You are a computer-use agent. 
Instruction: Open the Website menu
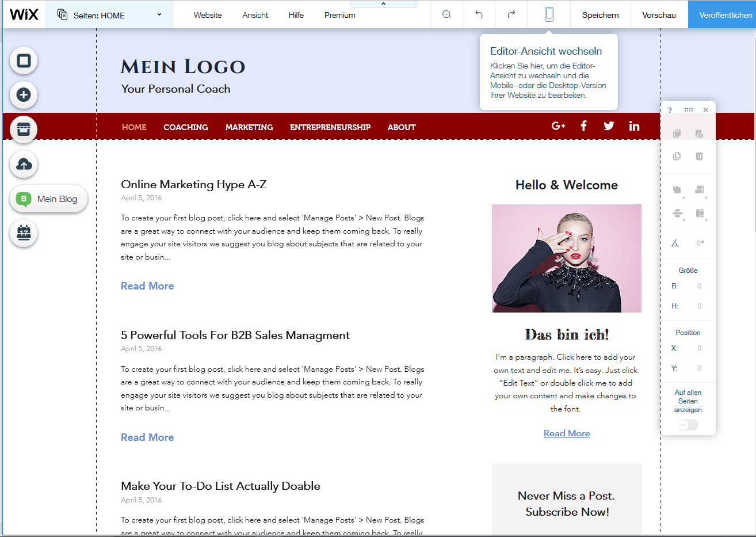[x=208, y=15]
